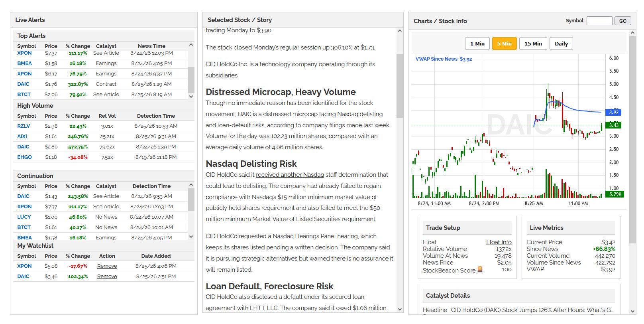Click the 3.92 VWAP price marker

coord(614,112)
